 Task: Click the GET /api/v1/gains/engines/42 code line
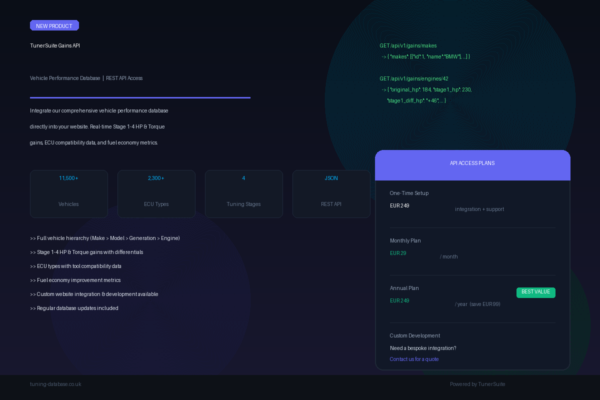(x=414, y=78)
